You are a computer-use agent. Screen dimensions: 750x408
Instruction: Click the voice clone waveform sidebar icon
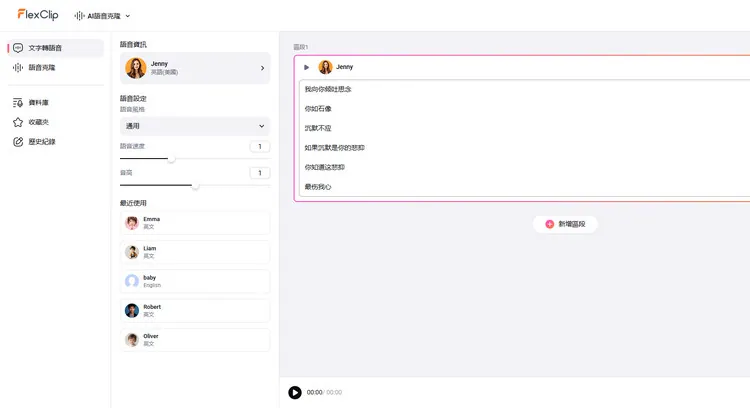pyautogui.click(x=18, y=67)
